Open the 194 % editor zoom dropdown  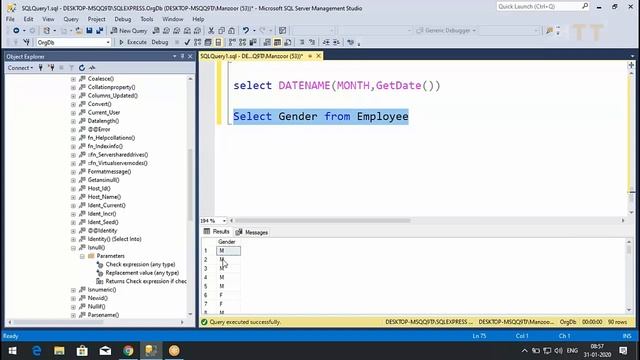(x=224, y=221)
